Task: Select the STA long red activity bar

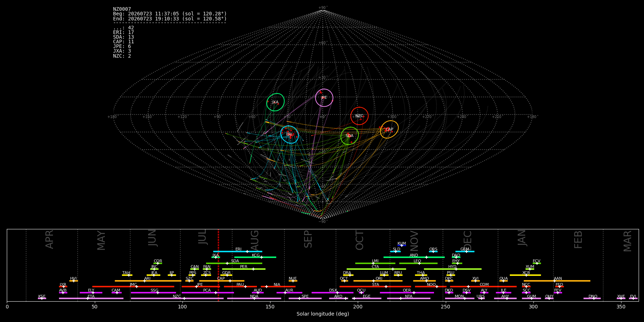Action: click(x=375, y=287)
